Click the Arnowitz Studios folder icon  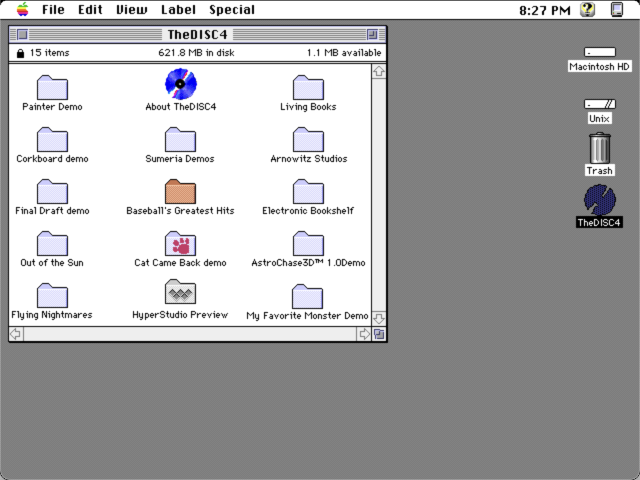pos(308,140)
